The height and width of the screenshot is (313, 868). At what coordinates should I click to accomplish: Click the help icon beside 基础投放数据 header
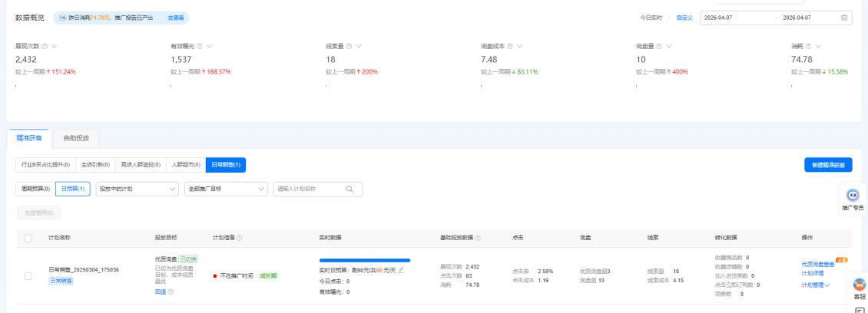(x=478, y=238)
